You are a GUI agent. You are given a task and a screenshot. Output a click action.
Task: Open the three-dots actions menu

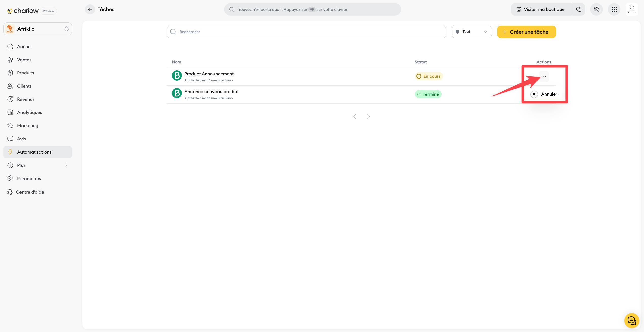[544, 77]
